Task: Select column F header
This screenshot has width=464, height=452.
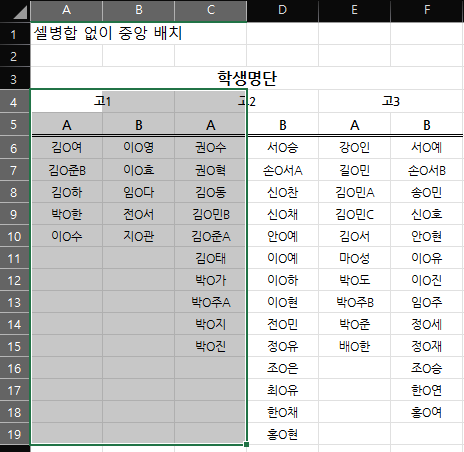Action: (x=427, y=11)
